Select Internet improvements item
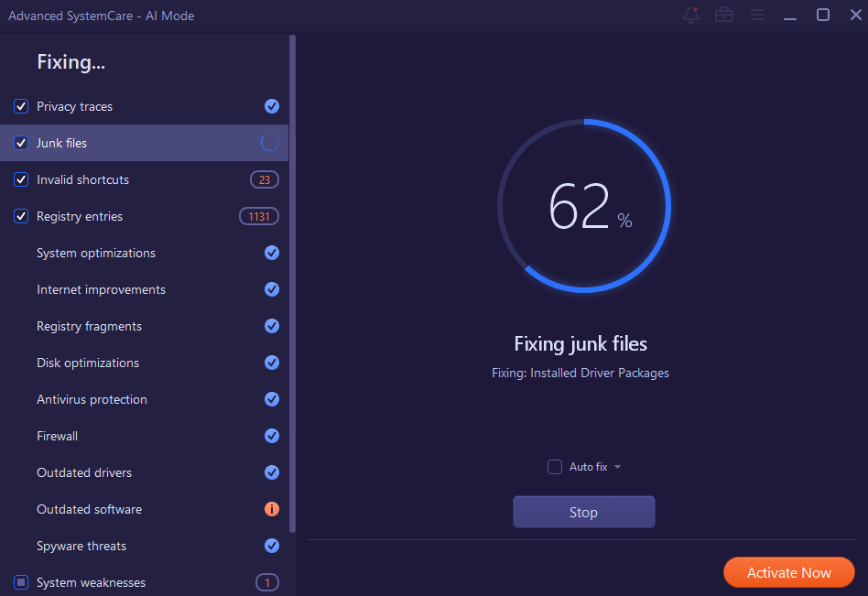This screenshot has width=868, height=596. (101, 289)
